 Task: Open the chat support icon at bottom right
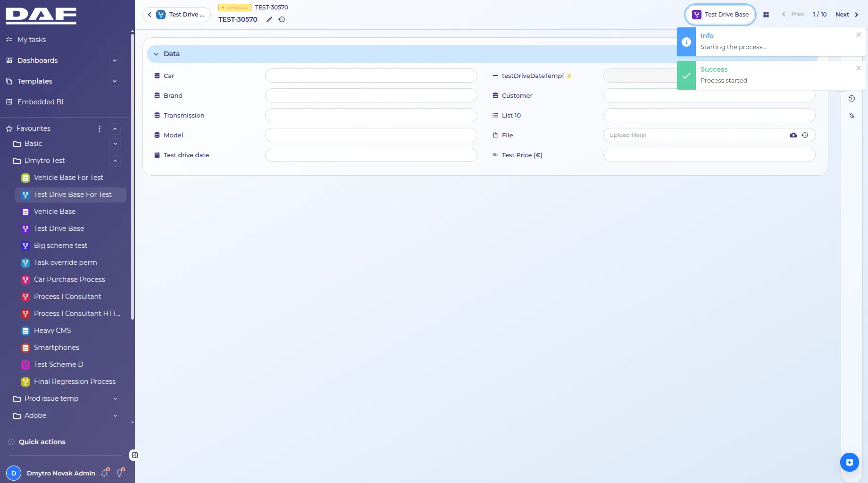pos(850,462)
